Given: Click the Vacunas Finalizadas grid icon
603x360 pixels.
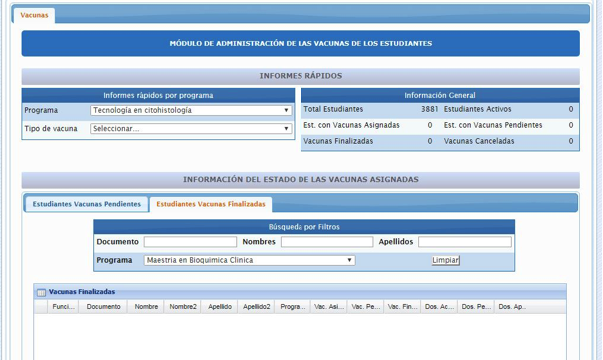Looking at the screenshot, I should 41,293.
